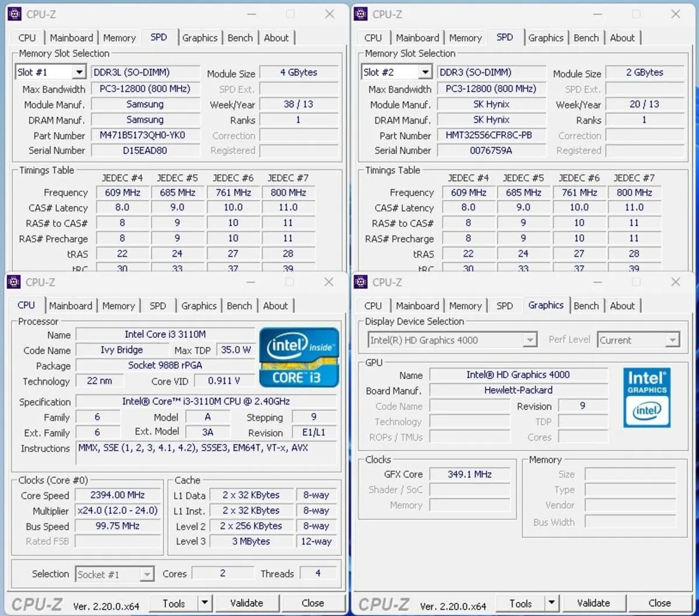The height and width of the screenshot is (616, 699).
Task: Open Bench tab in Slot #1 window
Action: tap(240, 38)
